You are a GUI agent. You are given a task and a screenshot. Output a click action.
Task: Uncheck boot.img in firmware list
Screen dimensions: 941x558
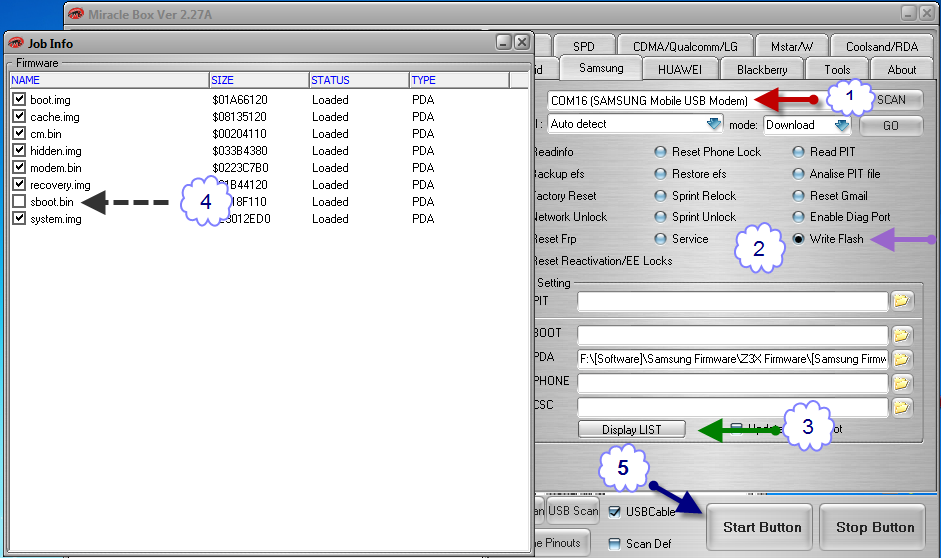19,99
